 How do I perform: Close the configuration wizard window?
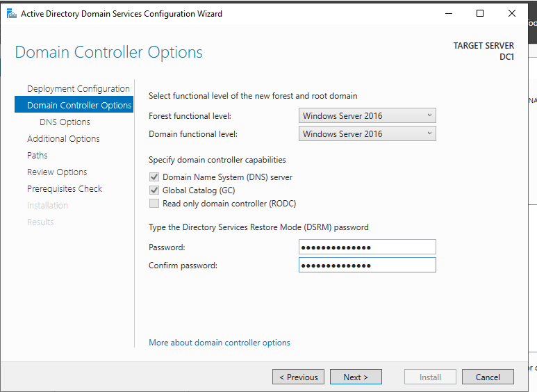(513, 13)
